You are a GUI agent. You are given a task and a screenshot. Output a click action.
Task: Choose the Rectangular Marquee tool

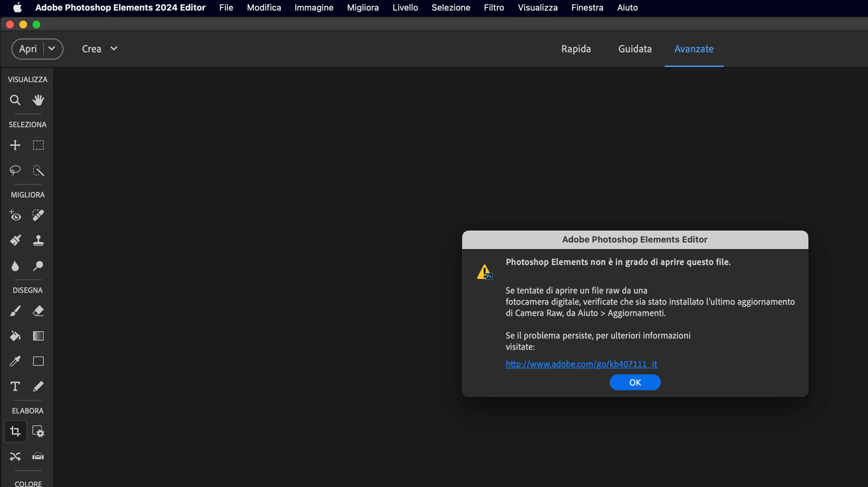38,145
